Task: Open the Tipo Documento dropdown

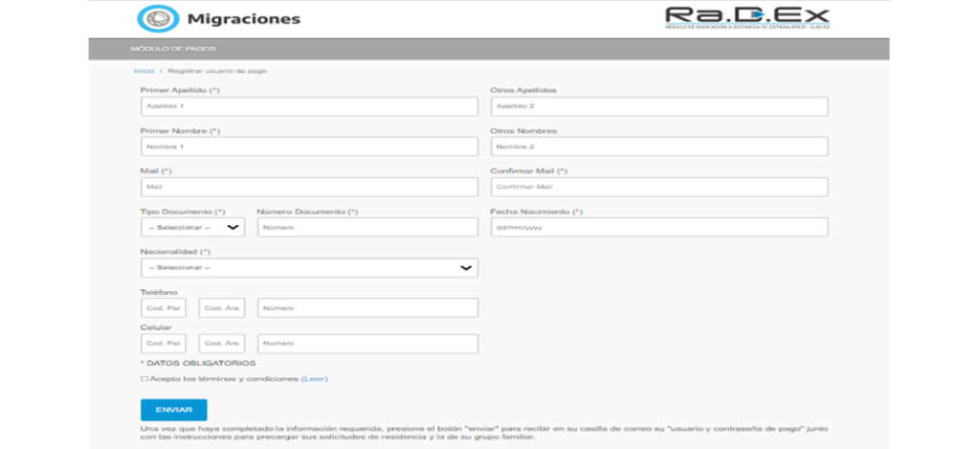Action: [x=192, y=228]
